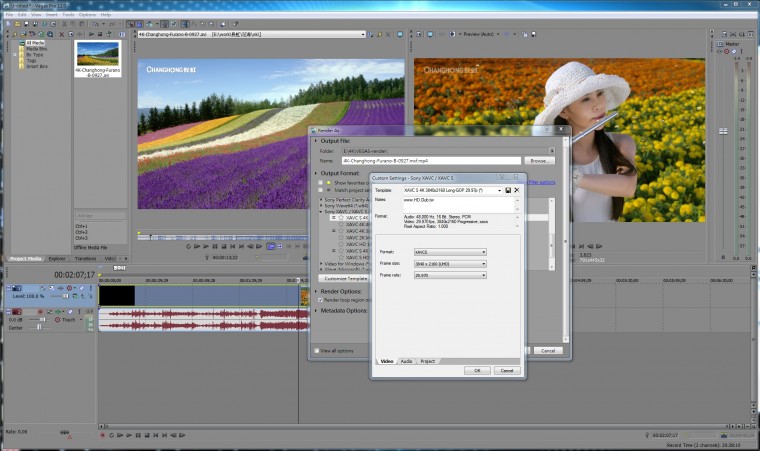Open the Template dropdown list
This screenshot has height=451, width=760.
[498, 189]
